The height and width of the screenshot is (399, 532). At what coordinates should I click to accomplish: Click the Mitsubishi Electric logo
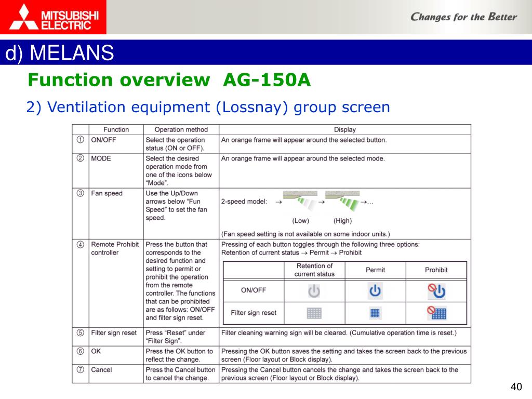click(x=54, y=17)
